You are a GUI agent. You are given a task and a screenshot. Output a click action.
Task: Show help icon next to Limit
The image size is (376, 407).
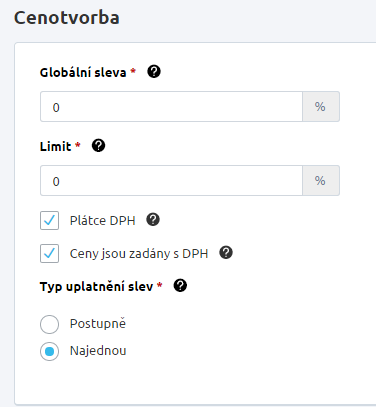99,146
